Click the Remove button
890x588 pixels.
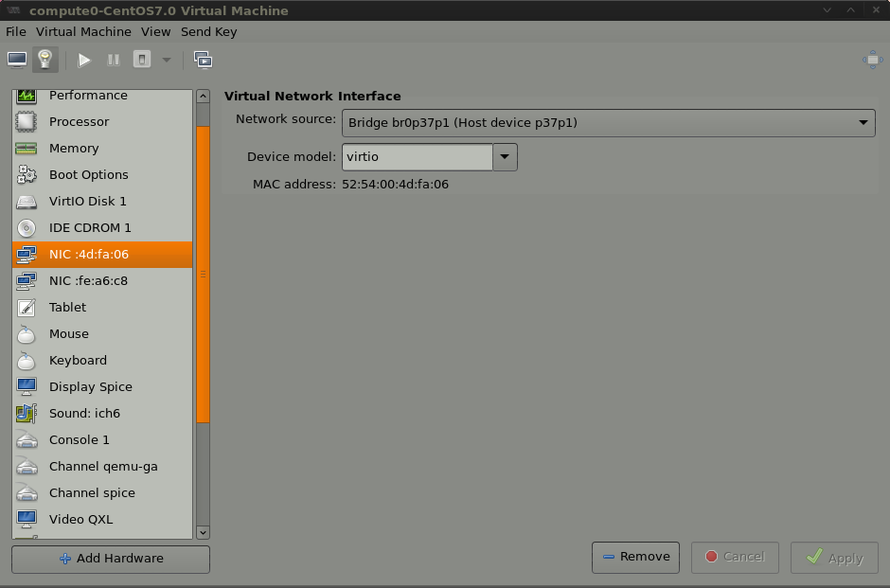[x=635, y=557]
